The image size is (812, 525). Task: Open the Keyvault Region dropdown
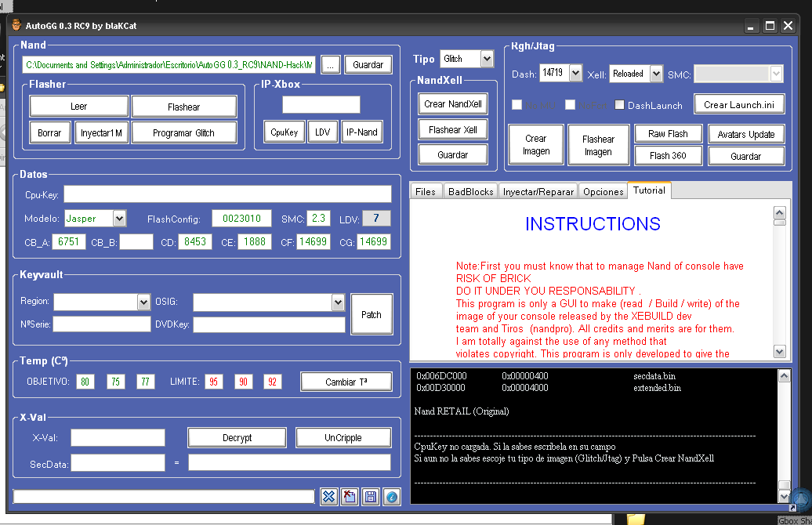[143, 302]
